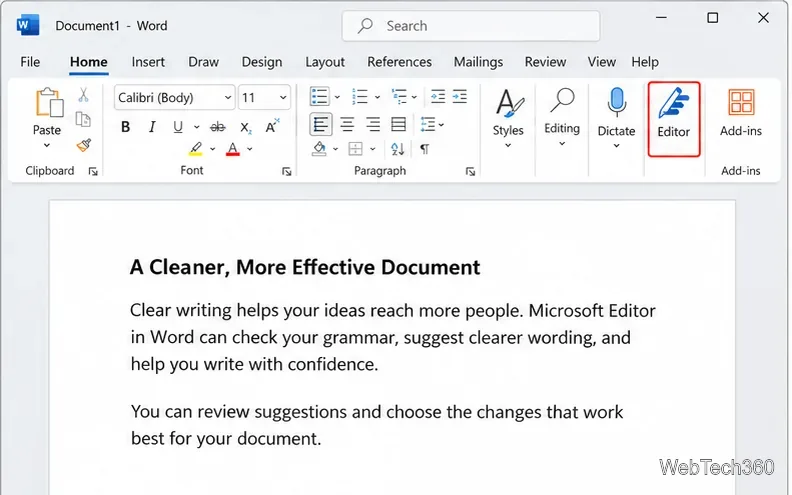
Task: Open Font dialog launcher
Action: [287, 172]
